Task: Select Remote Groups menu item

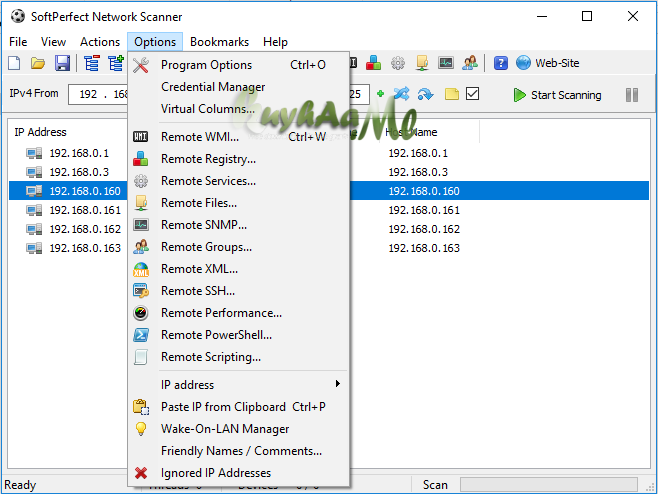Action: pos(238,247)
